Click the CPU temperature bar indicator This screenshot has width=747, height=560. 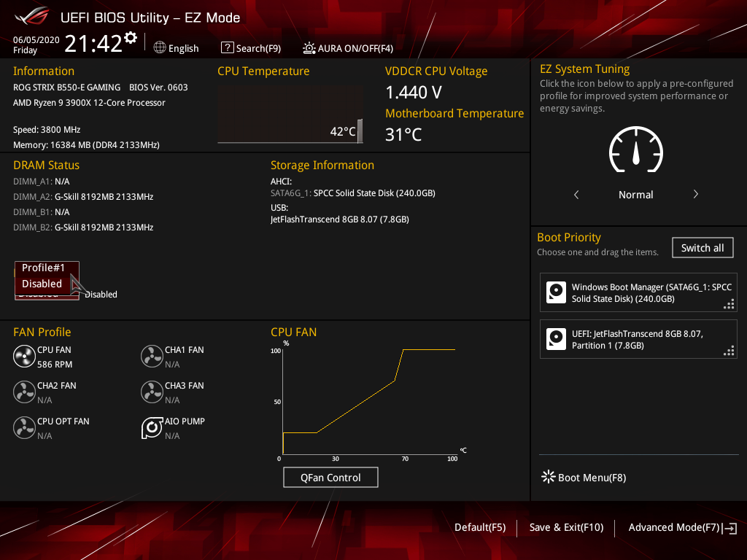click(x=360, y=131)
